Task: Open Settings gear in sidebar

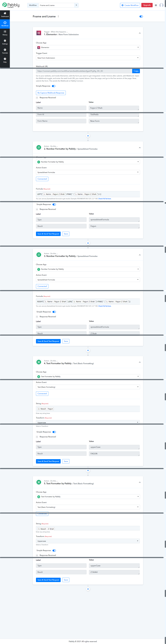Action: coord(5,42)
